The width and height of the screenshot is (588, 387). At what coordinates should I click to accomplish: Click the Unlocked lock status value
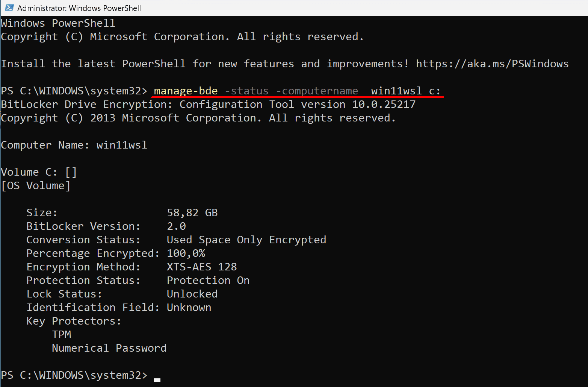pos(192,293)
